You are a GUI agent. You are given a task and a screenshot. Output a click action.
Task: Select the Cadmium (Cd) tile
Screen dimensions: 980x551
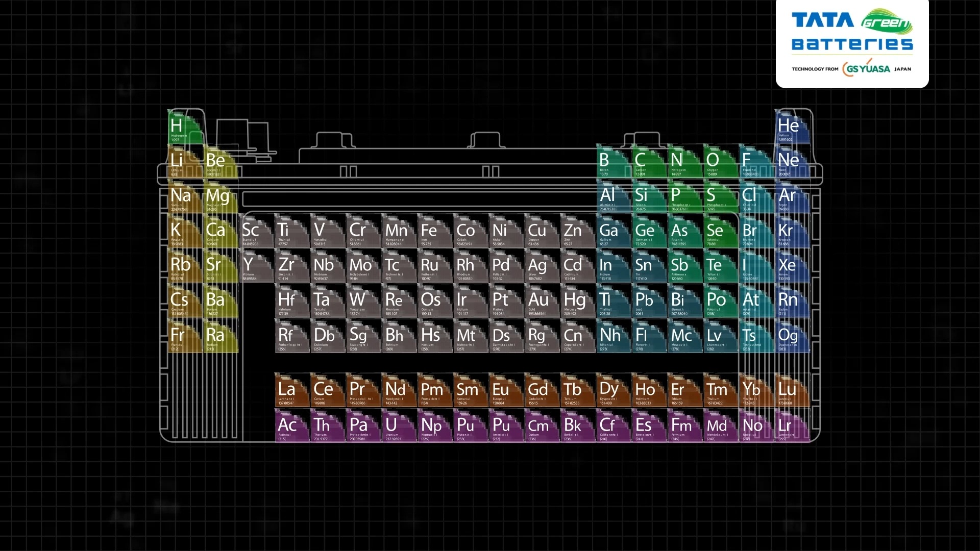point(578,265)
